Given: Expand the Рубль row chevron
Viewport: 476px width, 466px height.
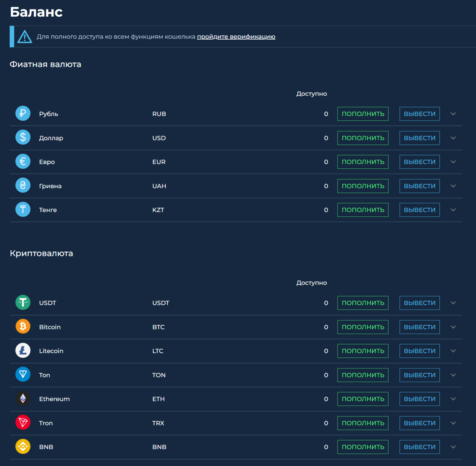Looking at the screenshot, I should tap(453, 114).
